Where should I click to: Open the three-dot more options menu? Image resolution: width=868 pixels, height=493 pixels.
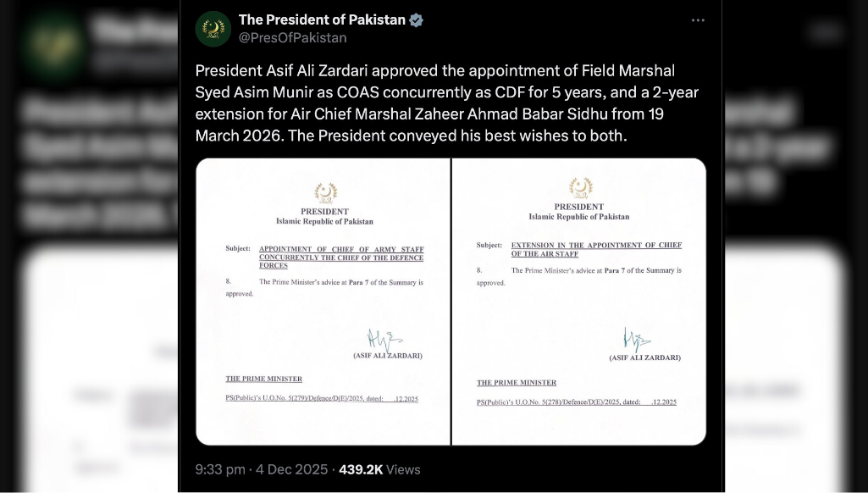[x=698, y=20]
